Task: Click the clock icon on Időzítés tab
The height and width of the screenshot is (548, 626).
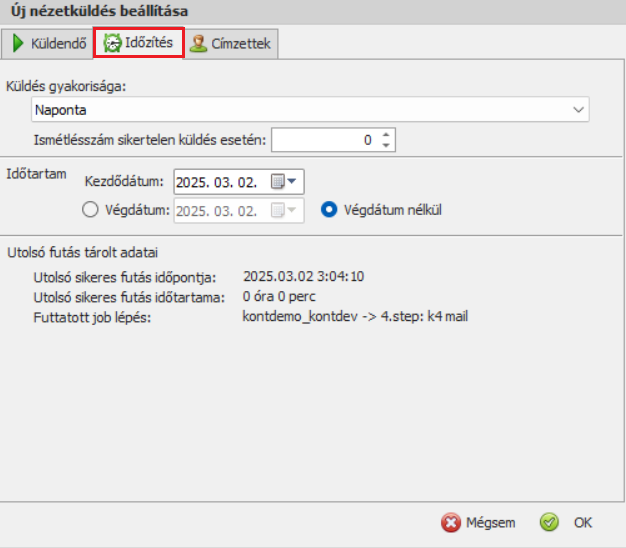Action: (112, 43)
